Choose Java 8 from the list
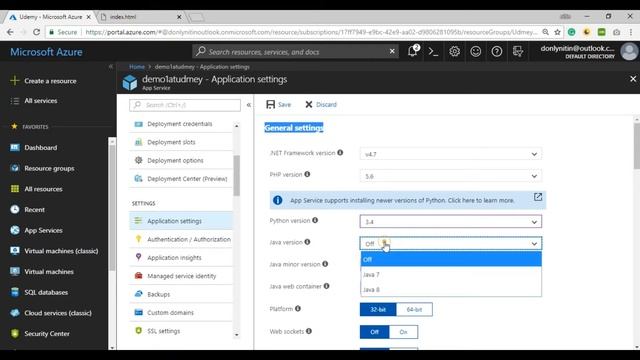Viewport: 640px width, 360px height. 451,289
